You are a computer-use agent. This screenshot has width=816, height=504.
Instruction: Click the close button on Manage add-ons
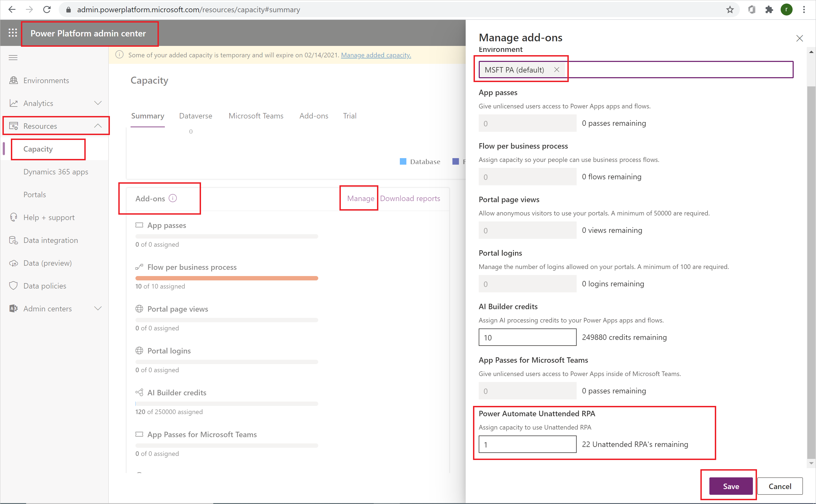click(x=800, y=38)
